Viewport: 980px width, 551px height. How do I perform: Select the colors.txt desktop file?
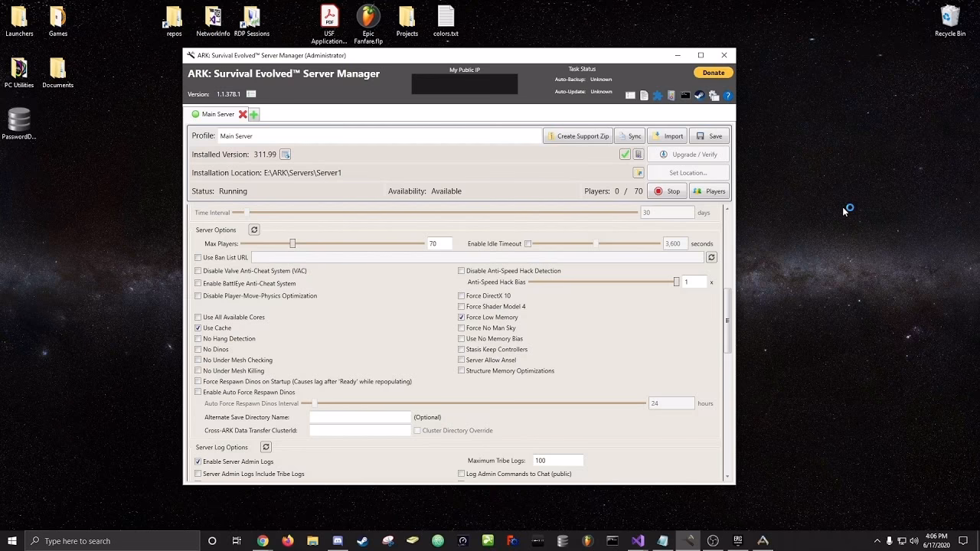click(446, 21)
